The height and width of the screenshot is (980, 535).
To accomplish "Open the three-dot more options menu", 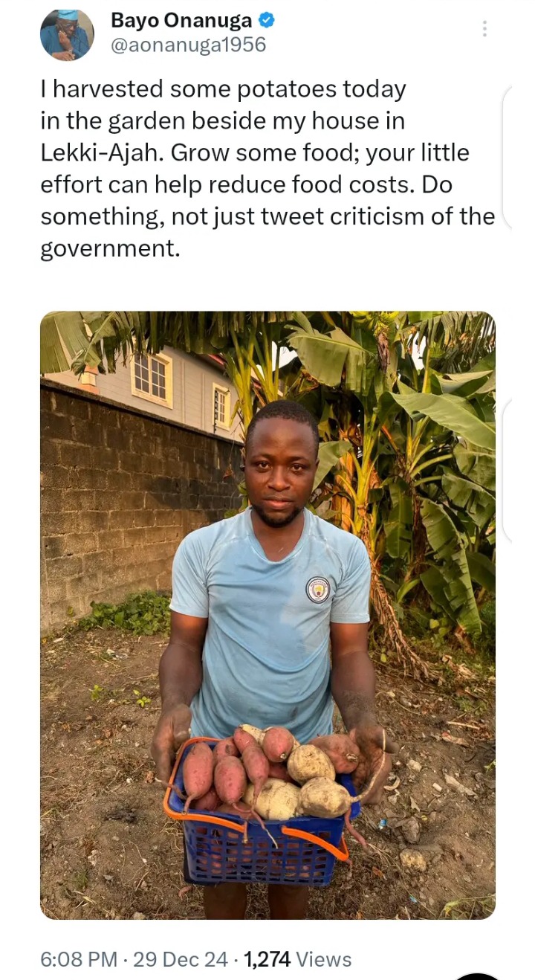I will coord(484,29).
